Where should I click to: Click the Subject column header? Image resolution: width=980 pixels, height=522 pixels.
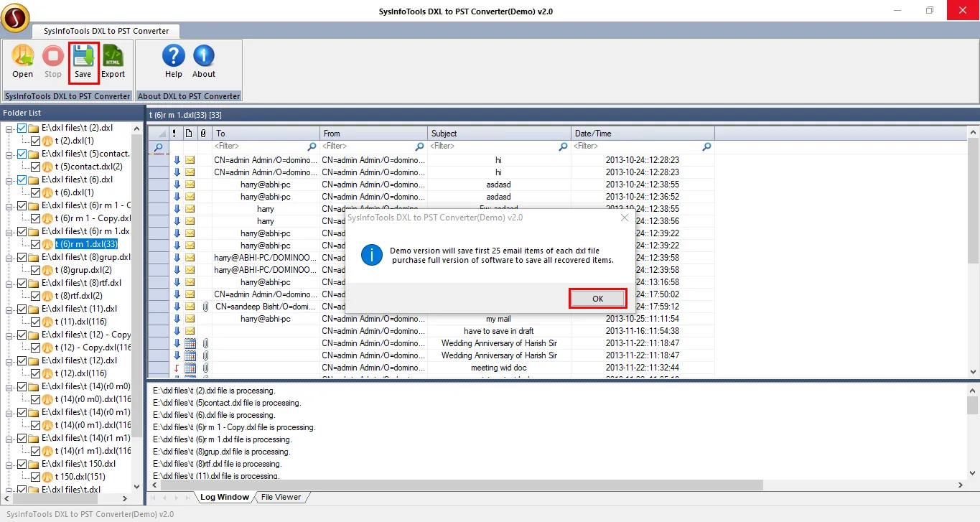coord(499,133)
